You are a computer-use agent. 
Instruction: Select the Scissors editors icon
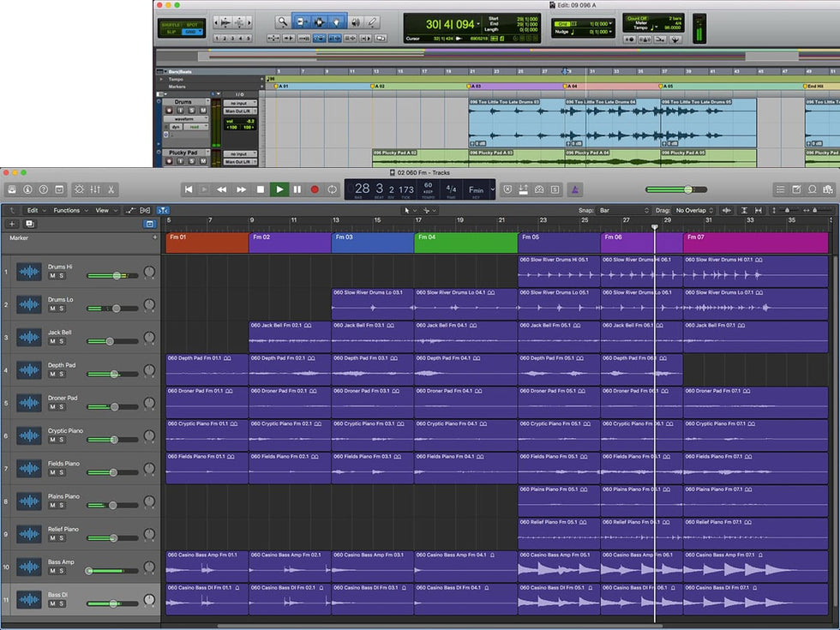coord(111,189)
